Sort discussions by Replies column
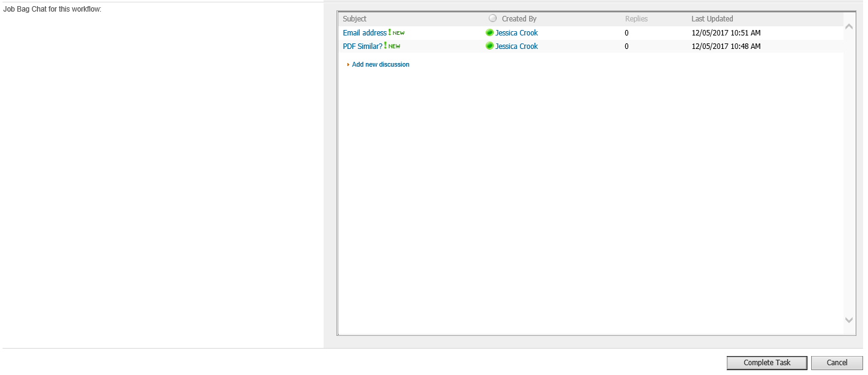Image resolution: width=868 pixels, height=375 pixels. point(636,19)
